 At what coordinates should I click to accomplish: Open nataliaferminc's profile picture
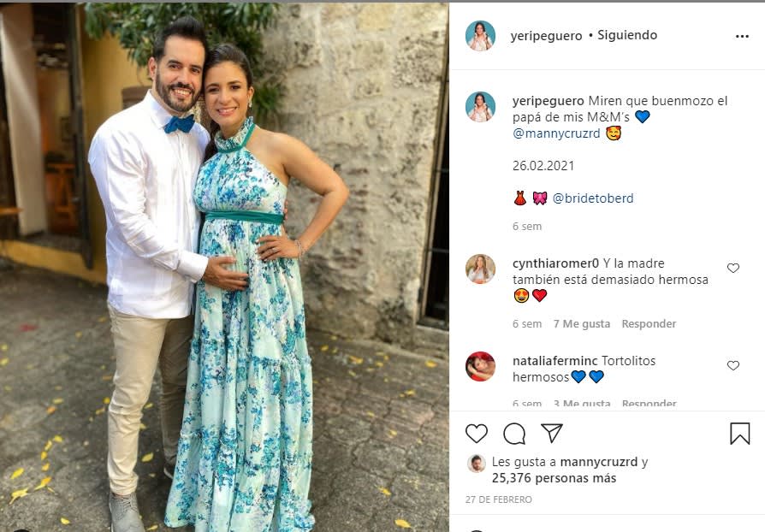pos(480,366)
